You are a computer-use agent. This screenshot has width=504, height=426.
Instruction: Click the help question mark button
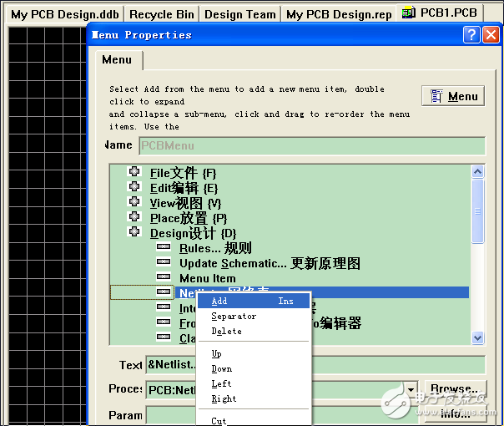pos(471,35)
